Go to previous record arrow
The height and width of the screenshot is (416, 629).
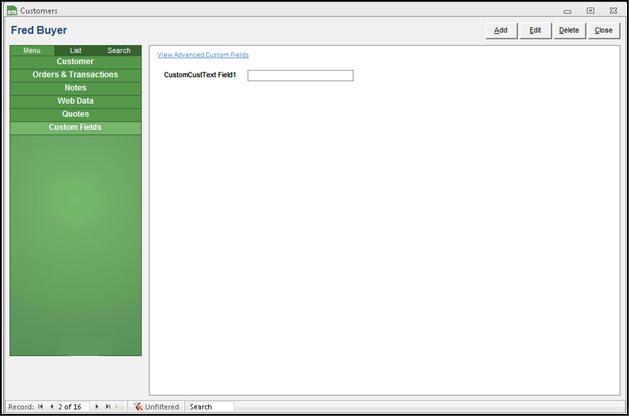click(51, 407)
